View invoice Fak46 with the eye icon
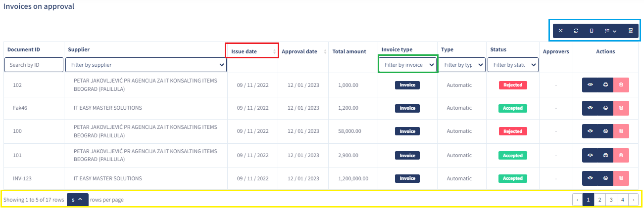This screenshot has width=644, height=208. pyautogui.click(x=590, y=108)
